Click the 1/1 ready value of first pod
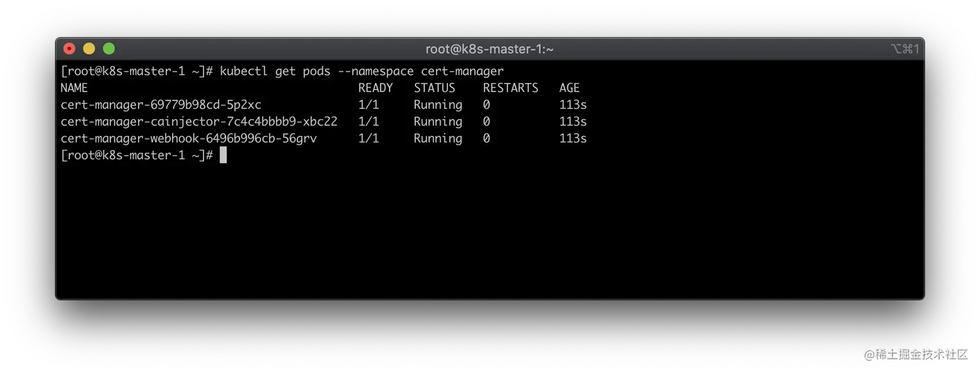The image size is (980, 373). click(368, 105)
